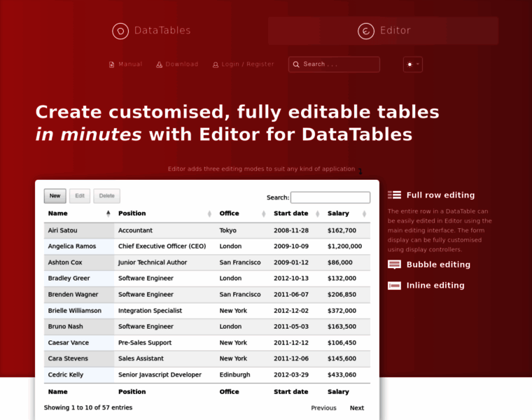Open the Manual page icon
The width and height of the screenshot is (532, 420).
point(111,64)
